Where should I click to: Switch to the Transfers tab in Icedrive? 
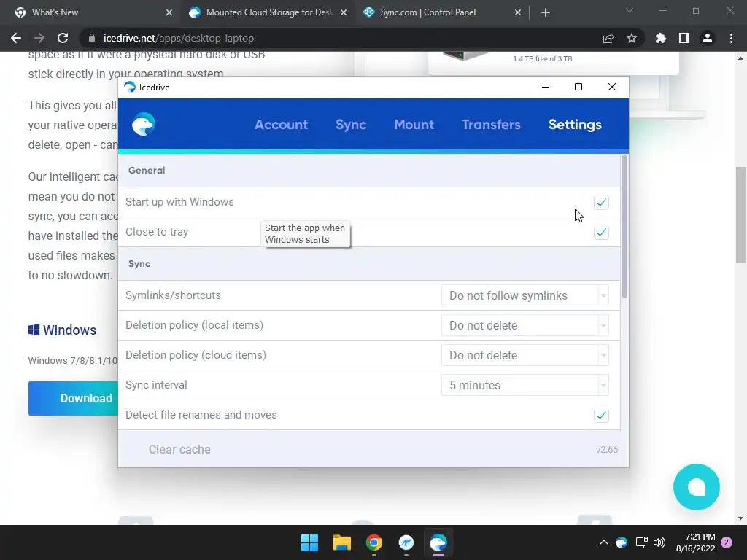(x=491, y=125)
